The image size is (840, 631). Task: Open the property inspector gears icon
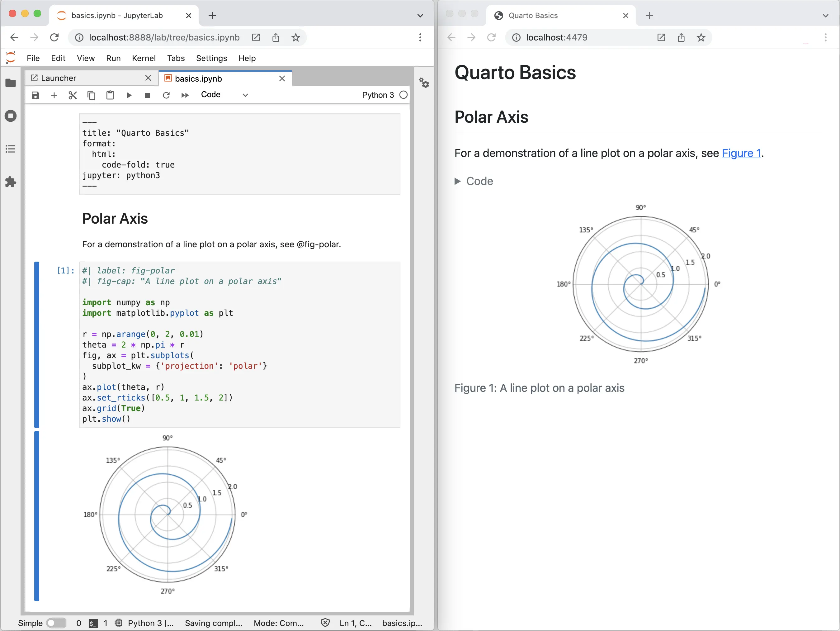(x=424, y=83)
